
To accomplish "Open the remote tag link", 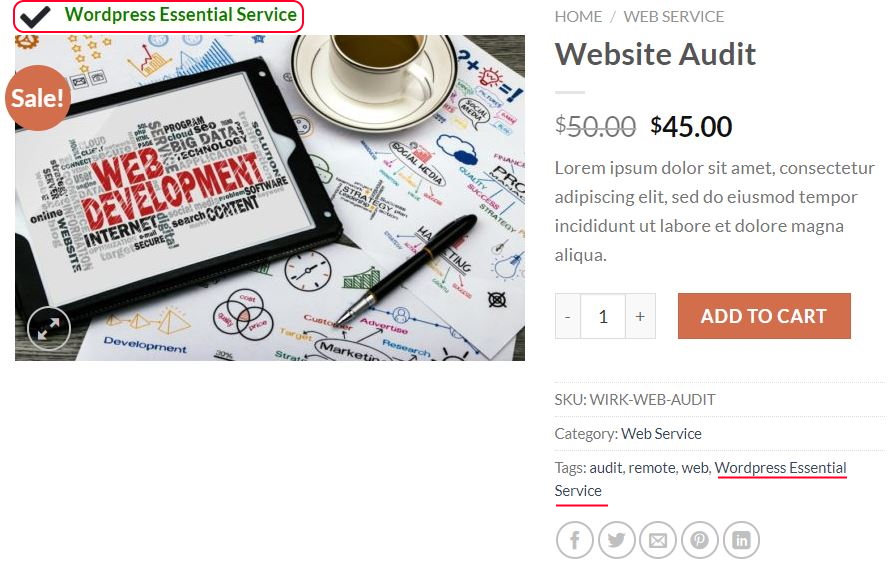I will 652,468.
